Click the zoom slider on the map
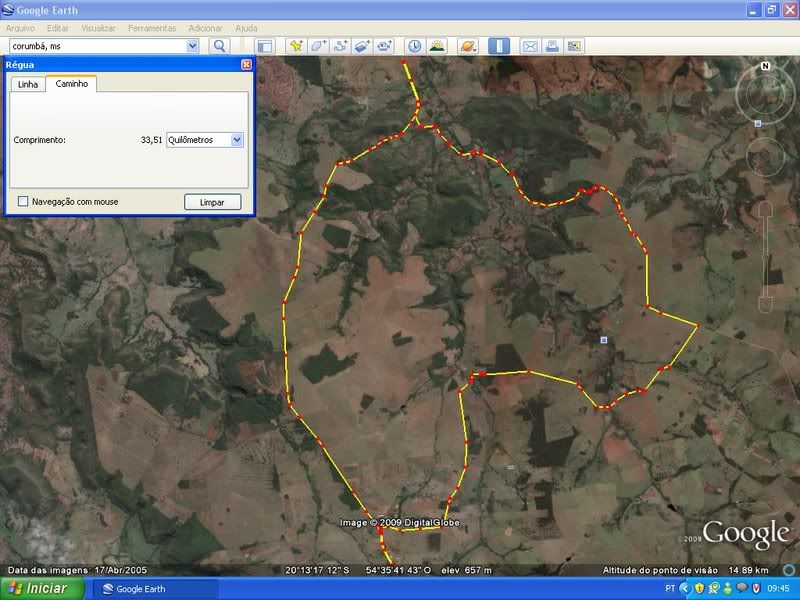Screen dimensions: 800x600 tap(765, 257)
